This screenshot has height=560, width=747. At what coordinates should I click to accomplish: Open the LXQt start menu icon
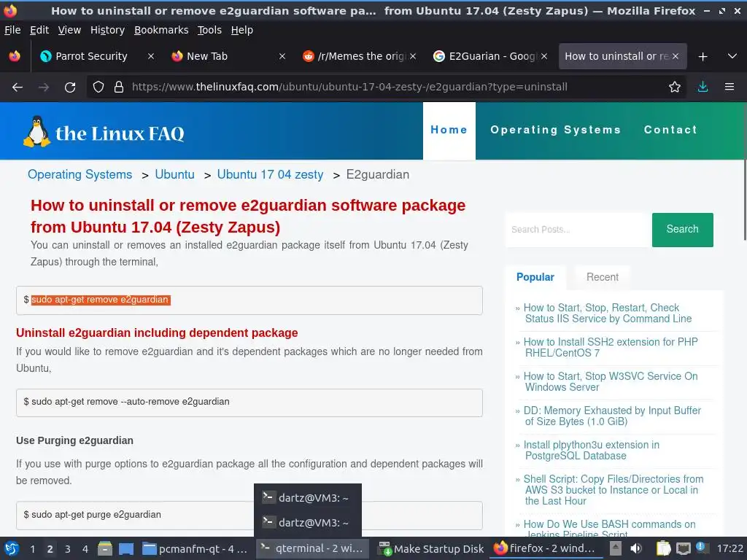coord(12,549)
